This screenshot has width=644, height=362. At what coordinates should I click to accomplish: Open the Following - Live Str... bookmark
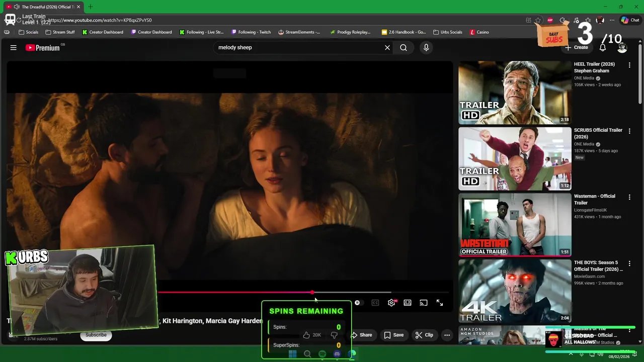(201, 32)
